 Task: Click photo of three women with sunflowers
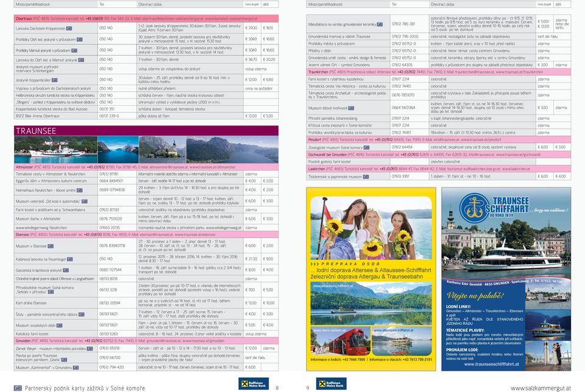371,228
